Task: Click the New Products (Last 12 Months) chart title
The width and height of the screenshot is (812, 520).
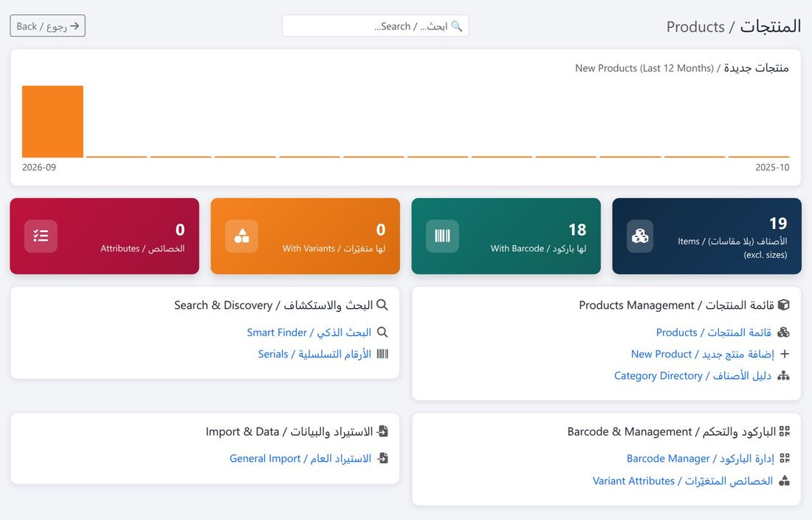Action: pos(682,68)
